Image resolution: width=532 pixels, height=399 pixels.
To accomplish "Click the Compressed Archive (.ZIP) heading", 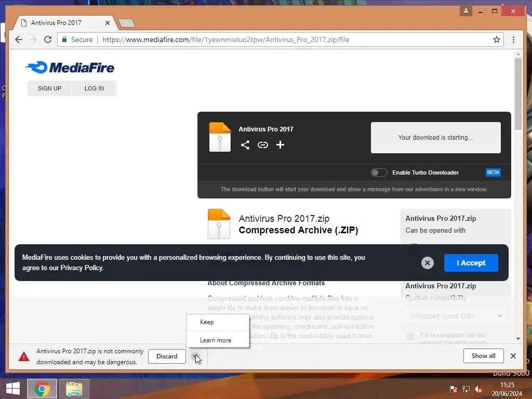I will (298, 230).
